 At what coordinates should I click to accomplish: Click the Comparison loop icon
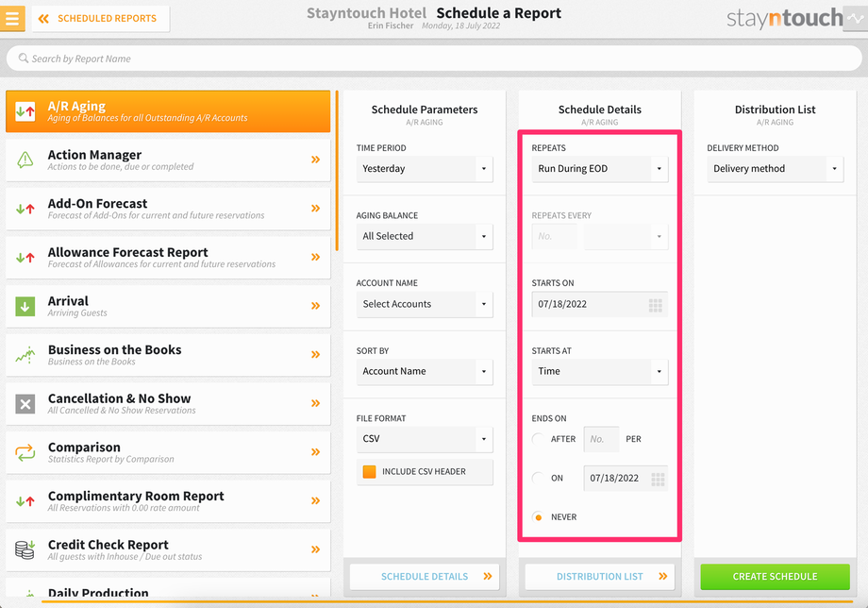tap(25, 452)
